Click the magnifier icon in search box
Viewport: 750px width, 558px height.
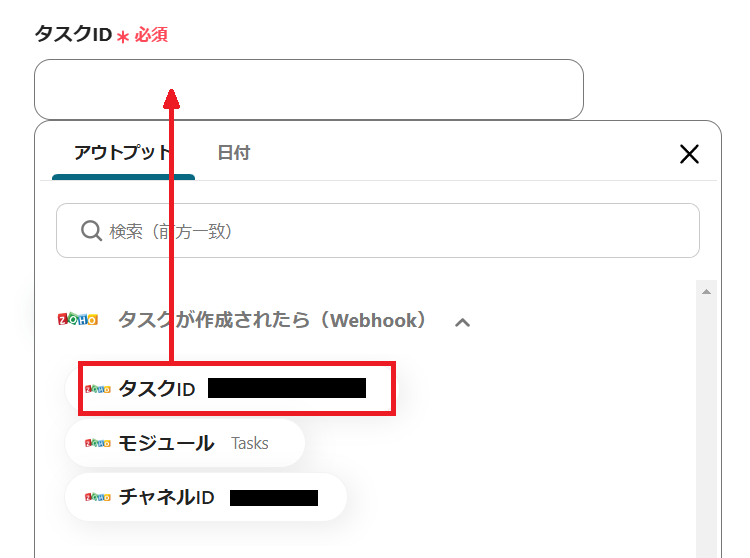[92, 231]
